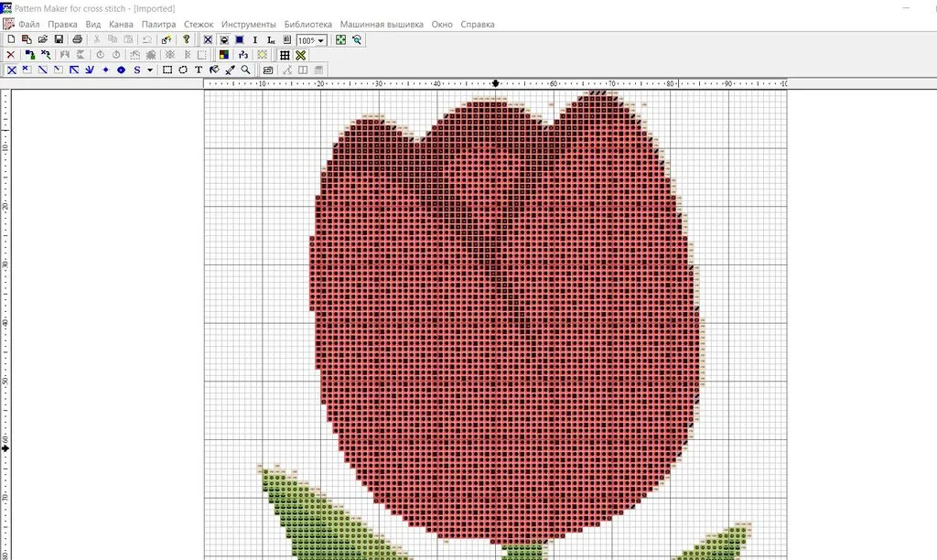The width and height of the screenshot is (937, 560).
Task: Open the zoom percentage dropdown
Action: [321, 40]
